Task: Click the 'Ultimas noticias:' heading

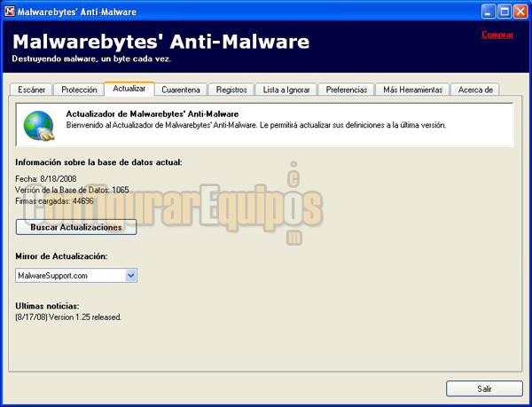Action: [47, 306]
